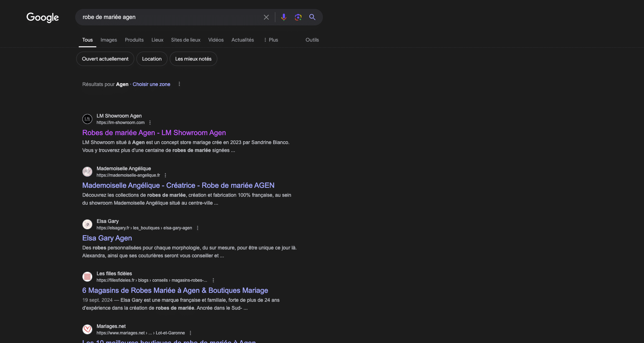
Task: Open the Elsa Gary Agen result
Action: [x=107, y=238]
